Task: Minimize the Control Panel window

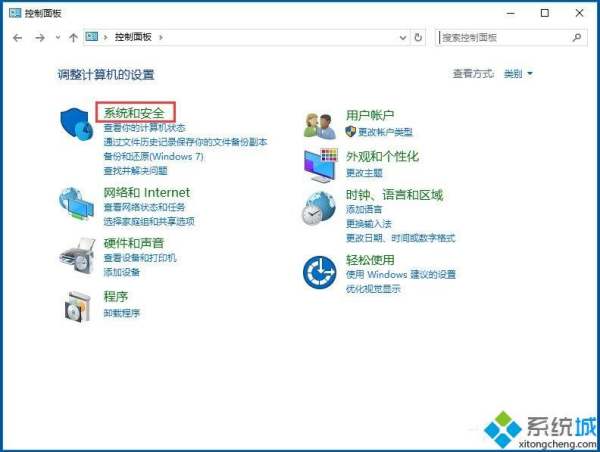Action: (x=510, y=13)
